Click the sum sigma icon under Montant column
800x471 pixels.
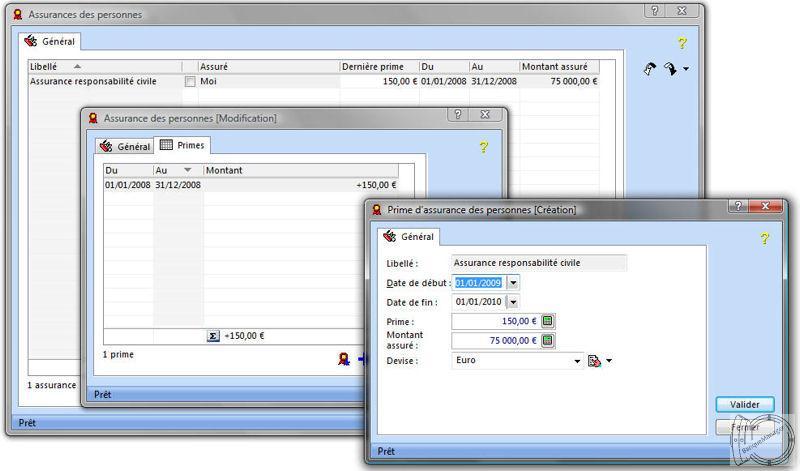tap(213, 336)
